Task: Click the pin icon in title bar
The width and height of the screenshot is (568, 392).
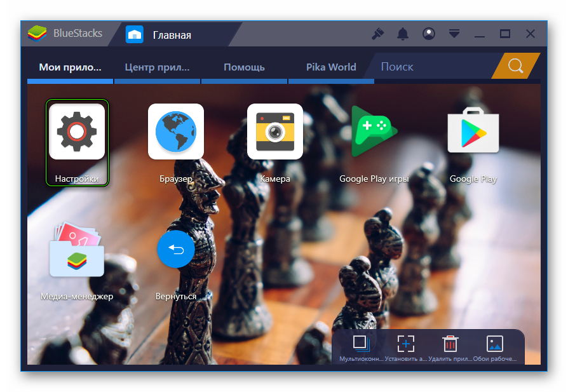Action: click(x=377, y=34)
